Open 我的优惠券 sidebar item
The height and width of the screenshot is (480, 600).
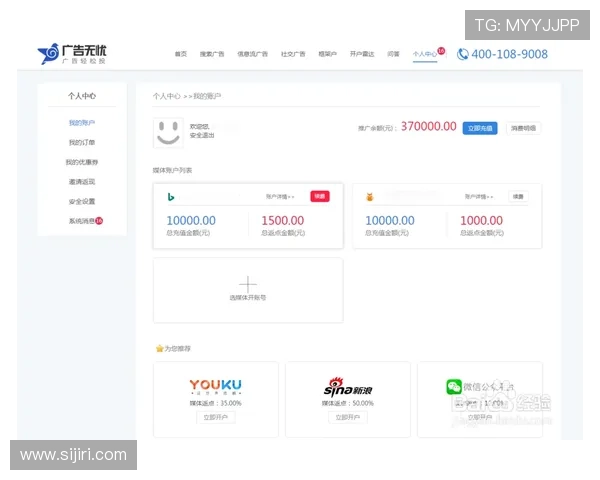[x=82, y=162]
